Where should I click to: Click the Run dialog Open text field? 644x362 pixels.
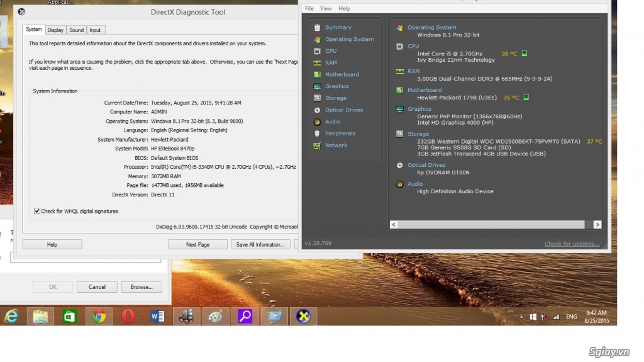pos(86,258)
